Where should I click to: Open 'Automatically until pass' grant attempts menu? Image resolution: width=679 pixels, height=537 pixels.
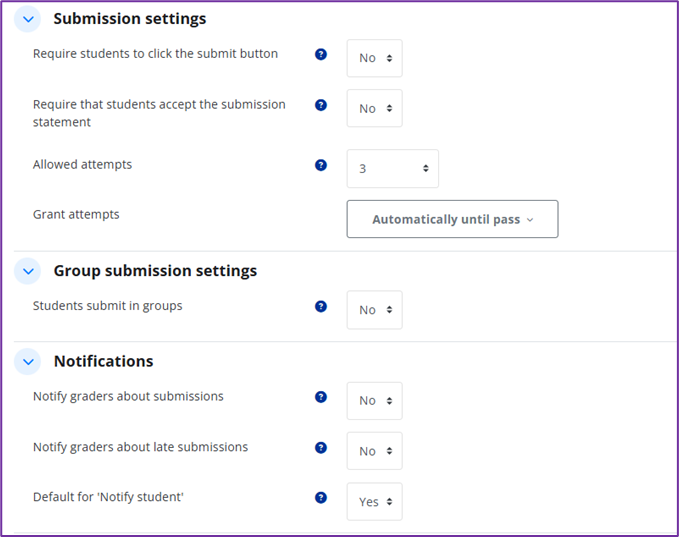452,219
